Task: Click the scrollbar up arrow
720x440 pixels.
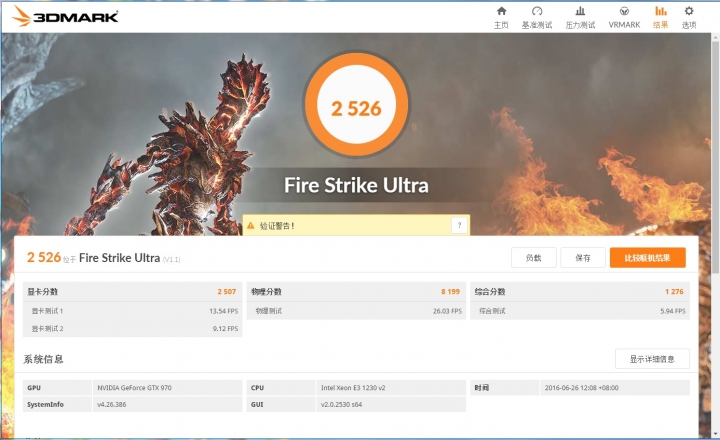Action: [x=715, y=37]
